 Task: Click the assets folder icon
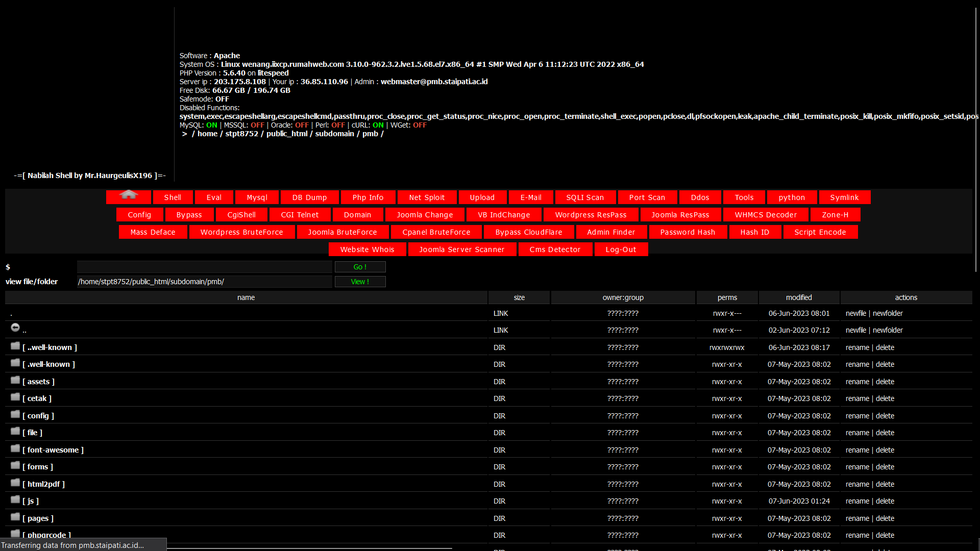point(15,380)
